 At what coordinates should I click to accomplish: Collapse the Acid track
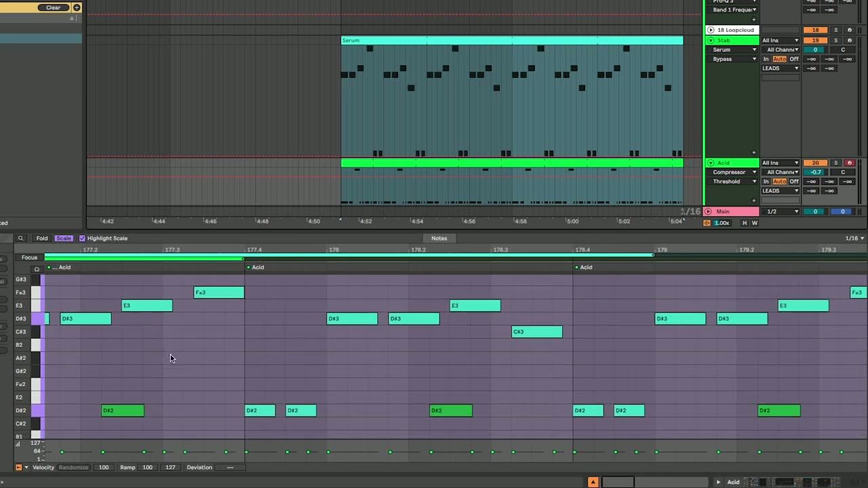(x=711, y=163)
